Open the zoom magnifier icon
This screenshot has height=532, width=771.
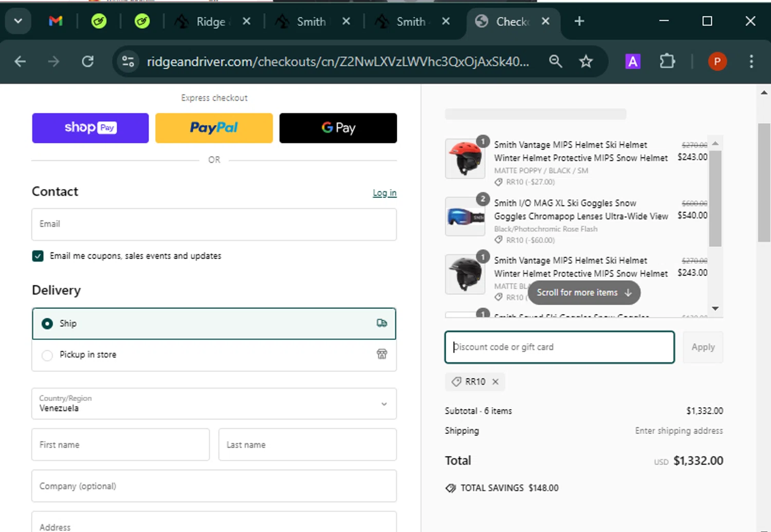click(x=555, y=62)
